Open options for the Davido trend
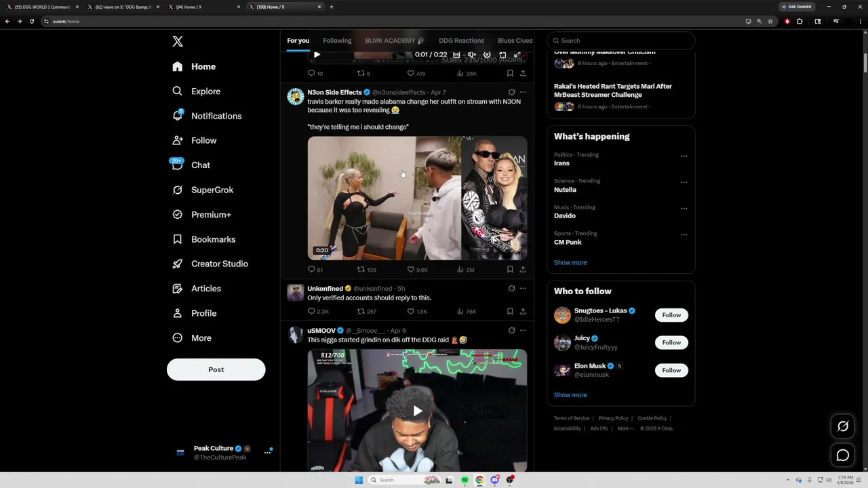The image size is (868, 488). point(684,209)
